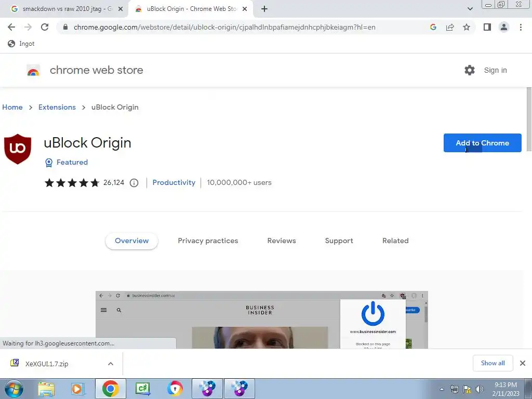Click the taskbar clock showing 9:13 PM

pyautogui.click(x=506, y=389)
